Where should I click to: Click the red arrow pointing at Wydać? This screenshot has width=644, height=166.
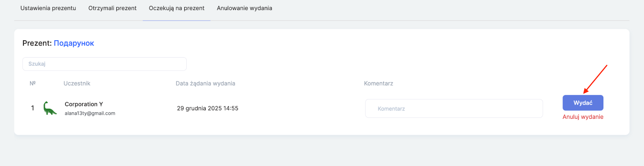(595, 79)
